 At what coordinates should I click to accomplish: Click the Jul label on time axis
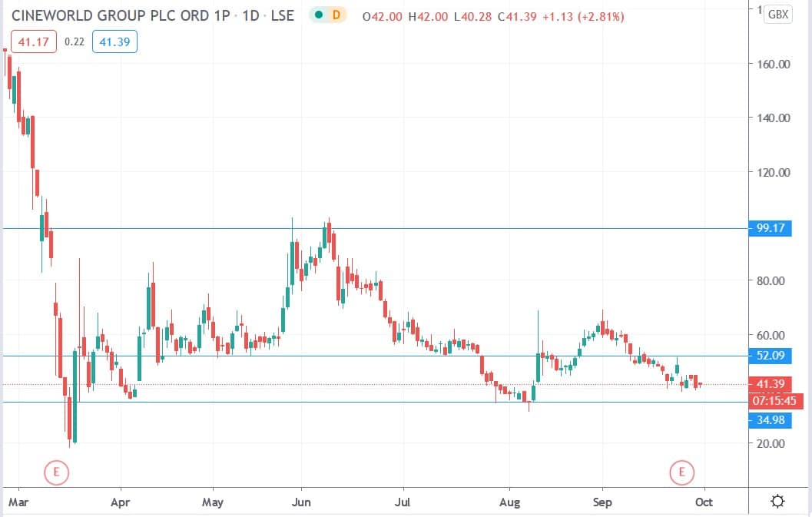pyautogui.click(x=403, y=502)
